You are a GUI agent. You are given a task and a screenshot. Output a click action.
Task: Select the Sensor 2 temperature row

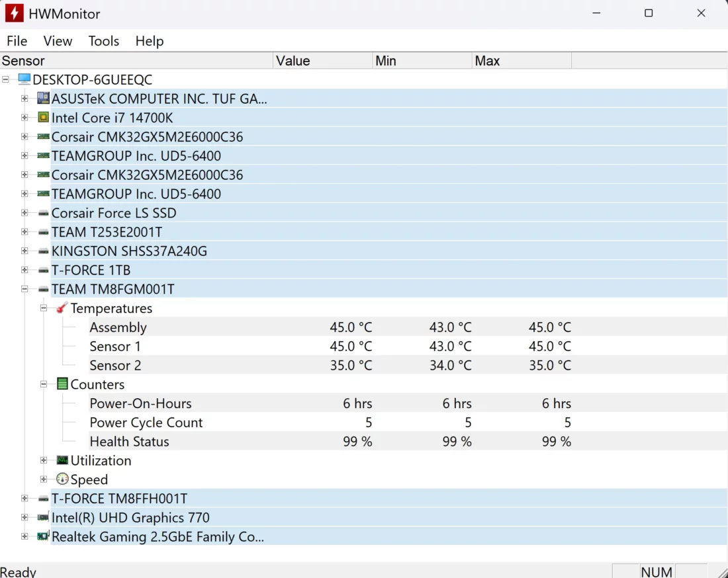click(x=408, y=365)
